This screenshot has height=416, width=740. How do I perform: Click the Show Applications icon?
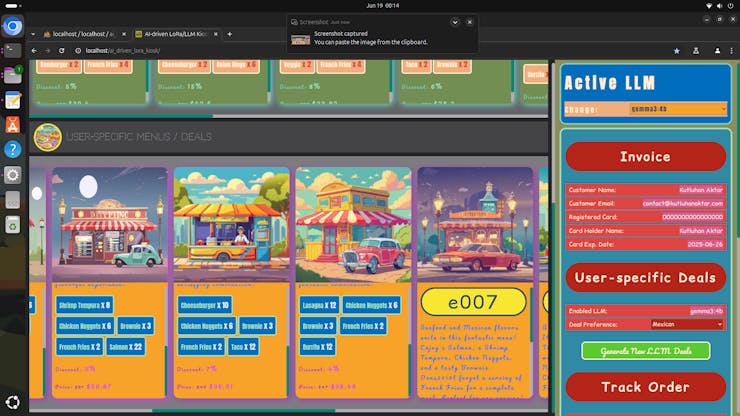(13, 401)
